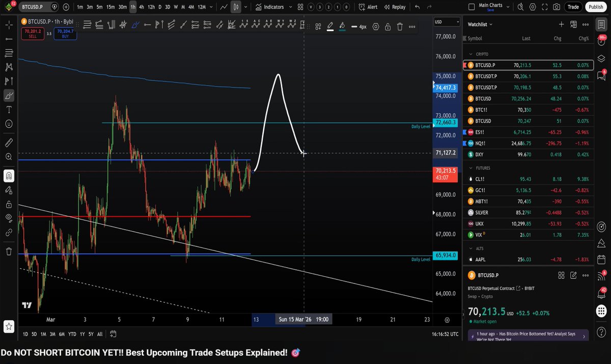The height and width of the screenshot is (364, 611).
Task: Collapse the CRYPTO section in the Watchlist
Action: point(469,54)
